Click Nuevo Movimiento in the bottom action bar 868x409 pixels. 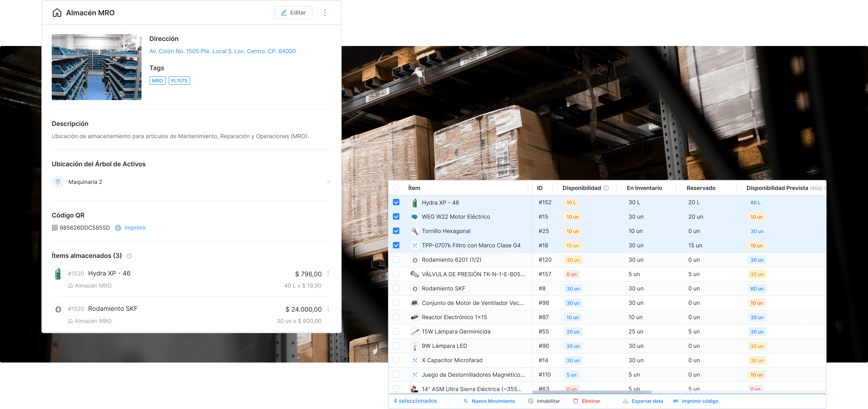(489, 401)
